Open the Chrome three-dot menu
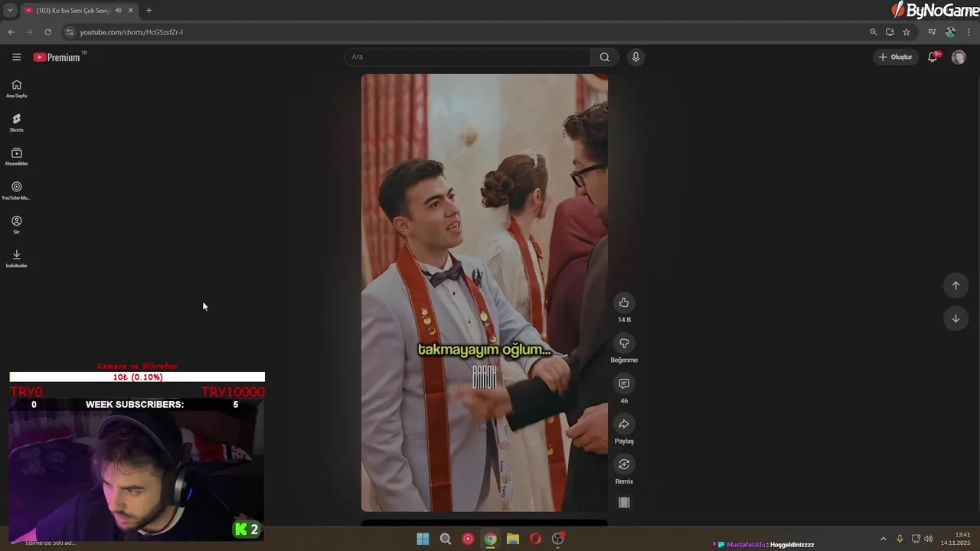The height and width of the screenshot is (551, 980). coord(969,32)
